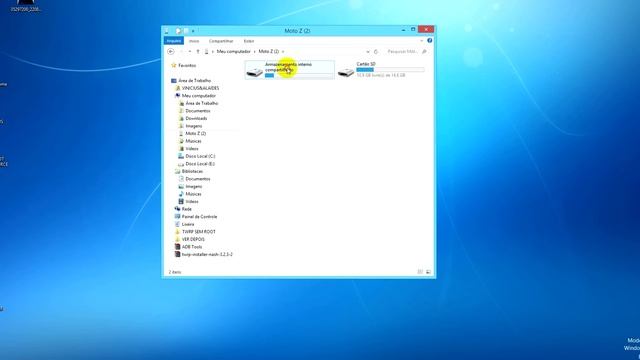Click Moto Z (2) breadcrumb in address bar
The image size is (640, 360).
point(269,51)
